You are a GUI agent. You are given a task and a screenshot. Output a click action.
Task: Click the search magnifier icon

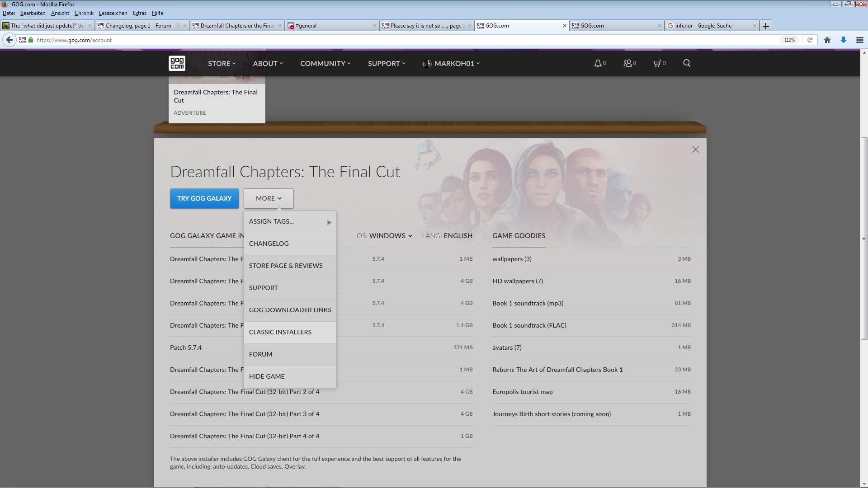[x=687, y=63]
